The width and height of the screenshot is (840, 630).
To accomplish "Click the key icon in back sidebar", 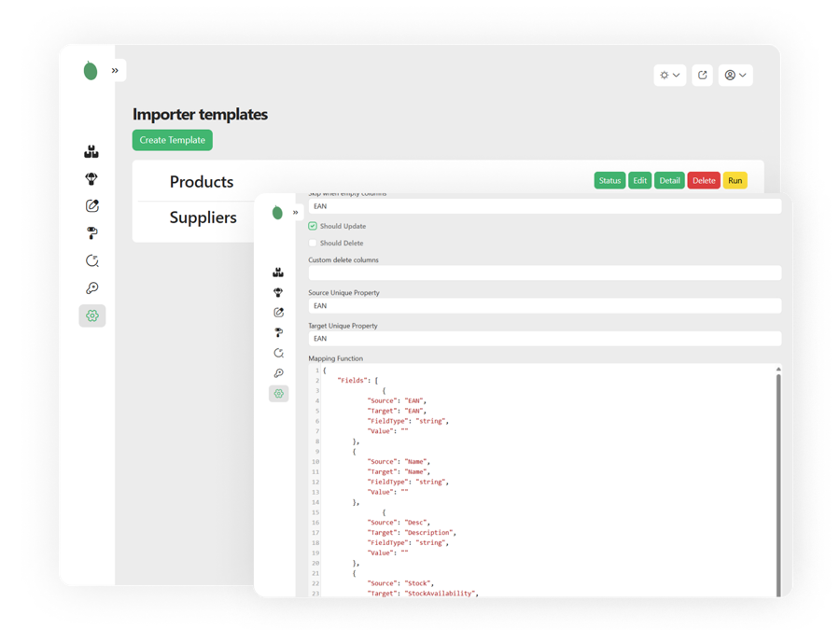I will [91, 288].
